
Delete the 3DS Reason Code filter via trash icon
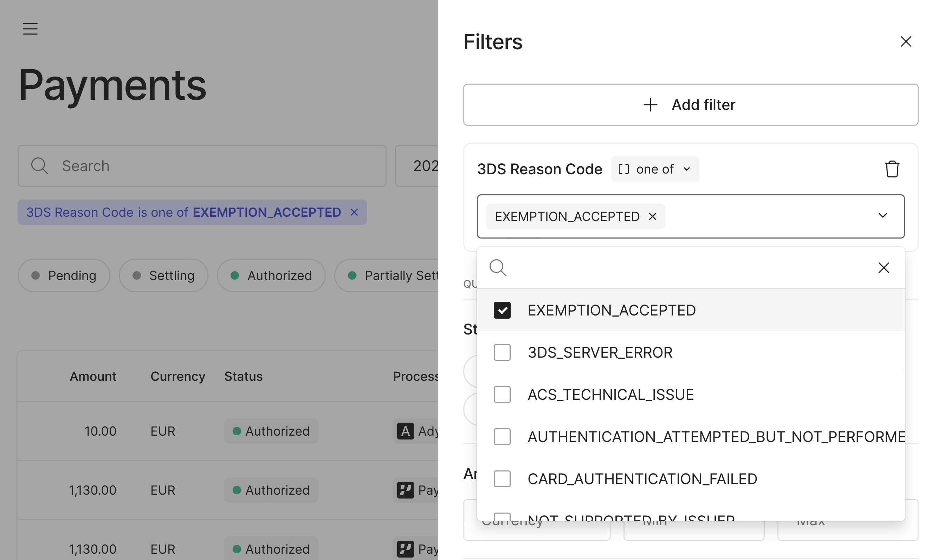click(892, 169)
